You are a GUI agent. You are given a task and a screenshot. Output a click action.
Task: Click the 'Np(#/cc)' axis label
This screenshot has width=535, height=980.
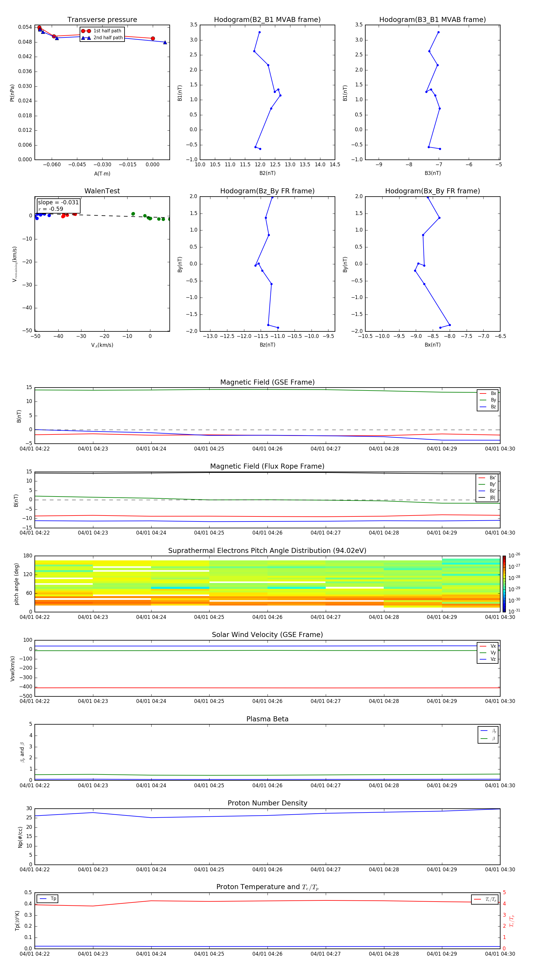click(x=20, y=837)
